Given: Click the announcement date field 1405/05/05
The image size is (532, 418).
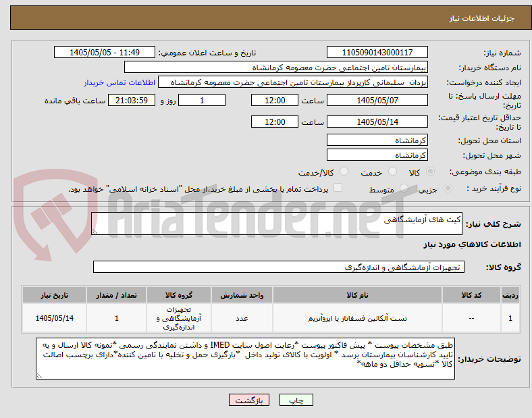Looking at the screenshot, I should coord(105,52).
